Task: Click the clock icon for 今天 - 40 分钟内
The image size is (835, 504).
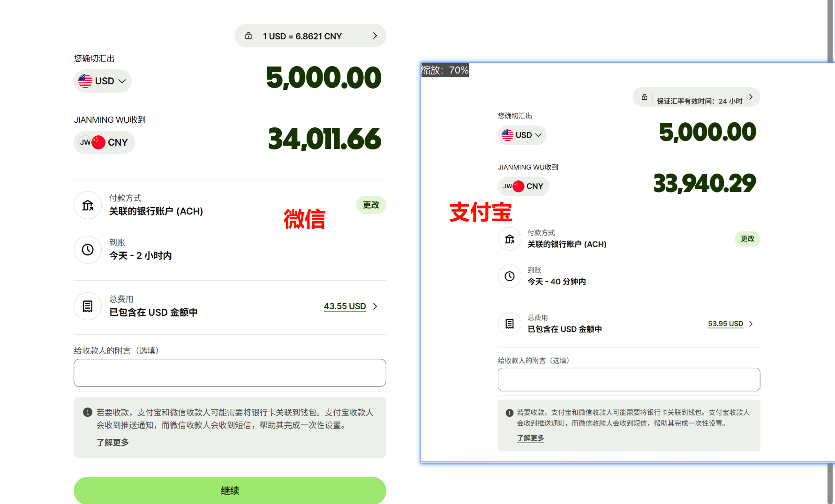Action: coord(510,276)
